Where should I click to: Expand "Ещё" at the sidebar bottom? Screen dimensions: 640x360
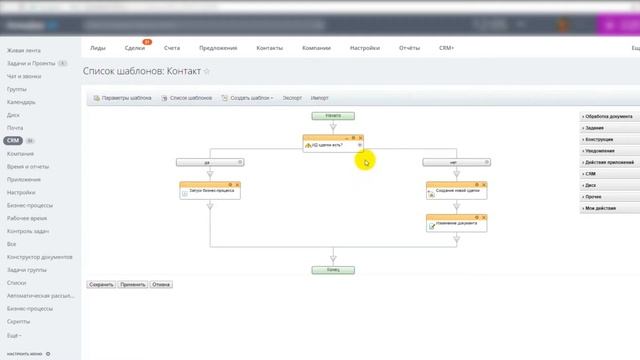click(x=14, y=335)
